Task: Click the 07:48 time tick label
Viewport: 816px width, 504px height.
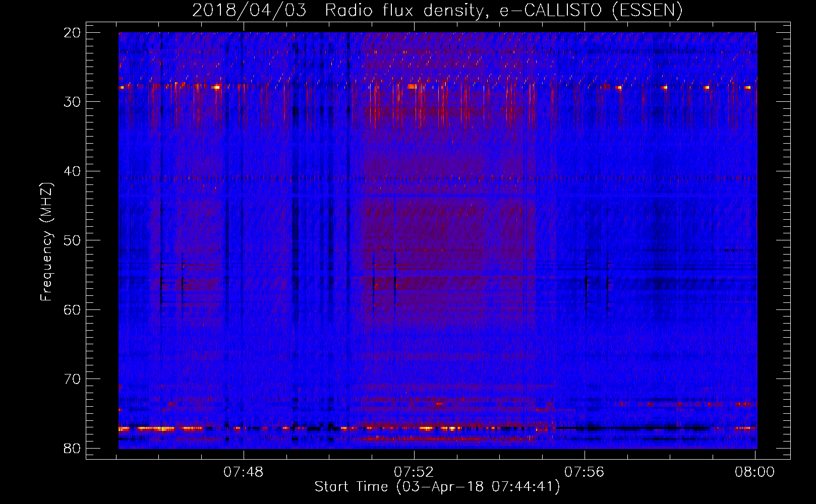Action: tap(244, 472)
